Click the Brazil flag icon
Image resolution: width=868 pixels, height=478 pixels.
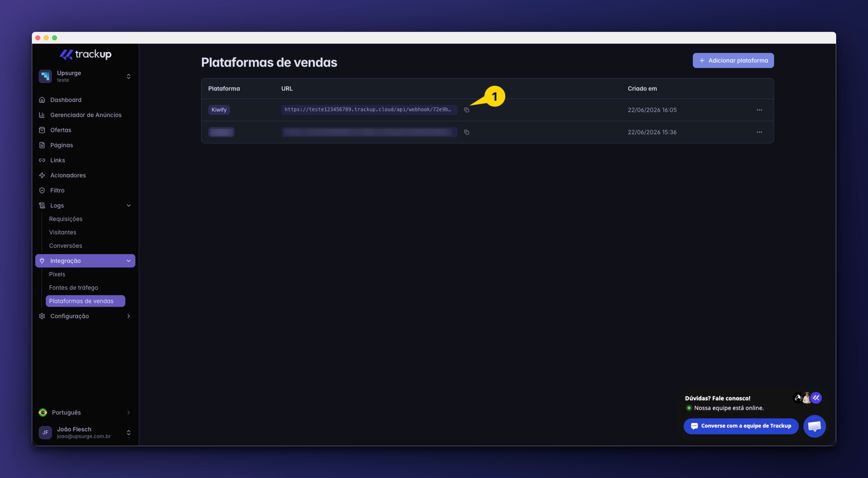(43, 413)
